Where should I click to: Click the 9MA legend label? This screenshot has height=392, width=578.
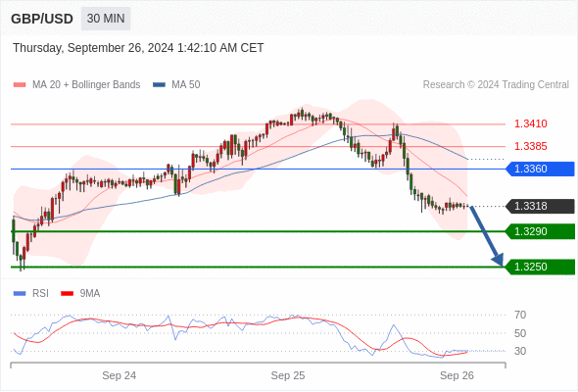click(90, 294)
